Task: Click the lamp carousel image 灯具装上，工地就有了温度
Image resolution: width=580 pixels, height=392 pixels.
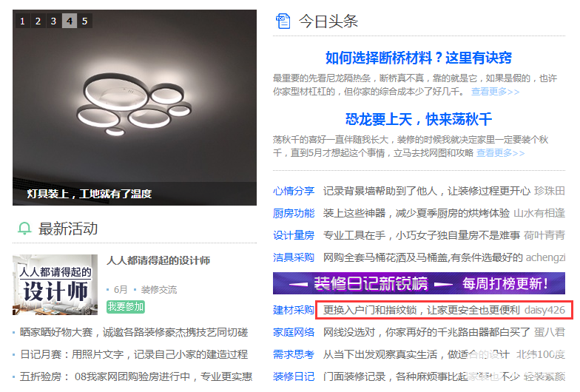Action: coord(135,108)
